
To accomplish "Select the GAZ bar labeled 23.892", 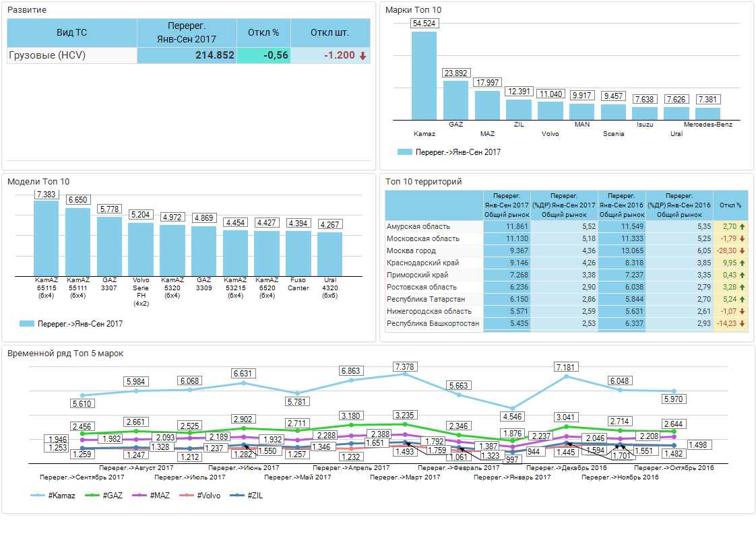I will pos(455,100).
